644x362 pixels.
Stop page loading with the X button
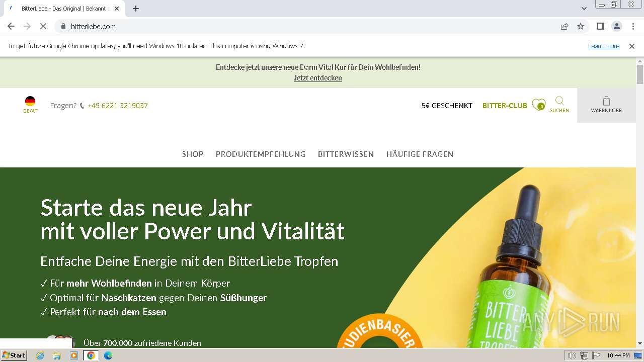tap(43, 26)
